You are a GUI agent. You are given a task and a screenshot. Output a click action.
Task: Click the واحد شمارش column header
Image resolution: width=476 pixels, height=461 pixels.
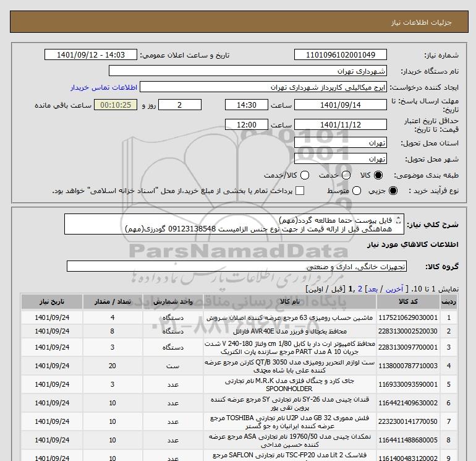(172, 301)
